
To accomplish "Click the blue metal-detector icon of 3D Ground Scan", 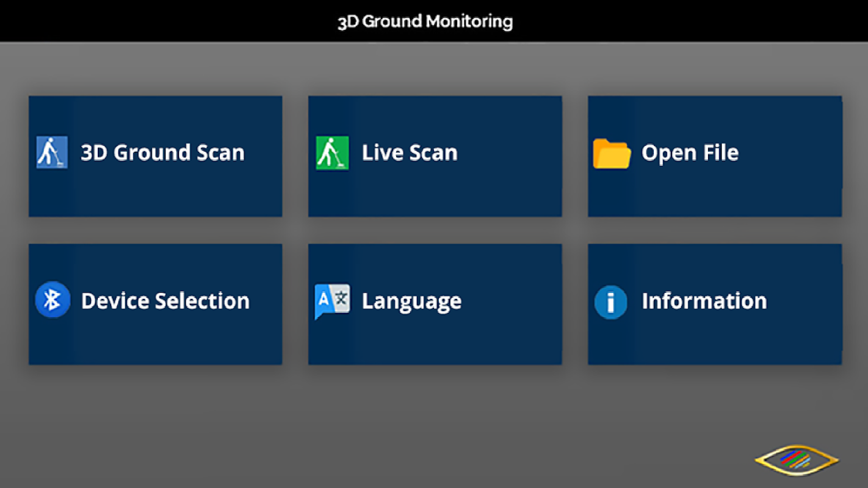I will tap(52, 152).
